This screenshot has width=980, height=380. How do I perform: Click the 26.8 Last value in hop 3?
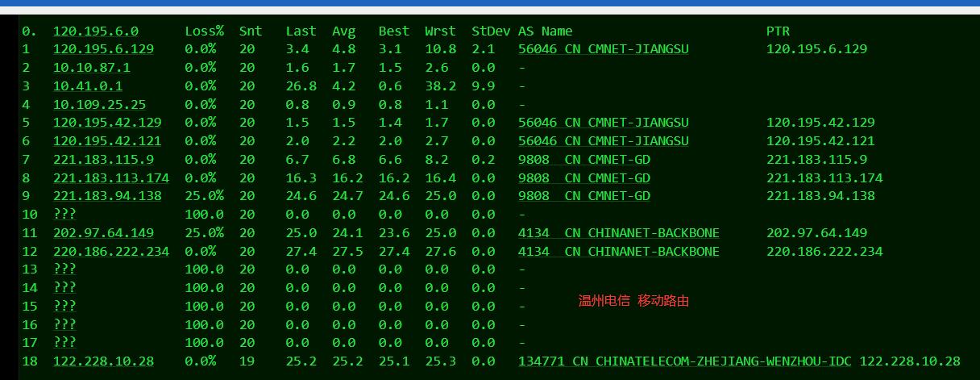(301, 86)
